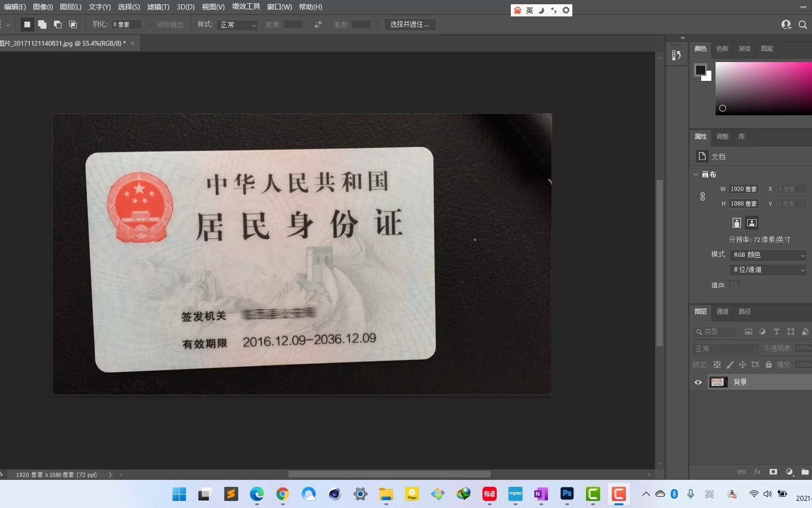Open the 滤镜(T) menu
Viewport: 812px width, 508px height.
[x=158, y=7]
